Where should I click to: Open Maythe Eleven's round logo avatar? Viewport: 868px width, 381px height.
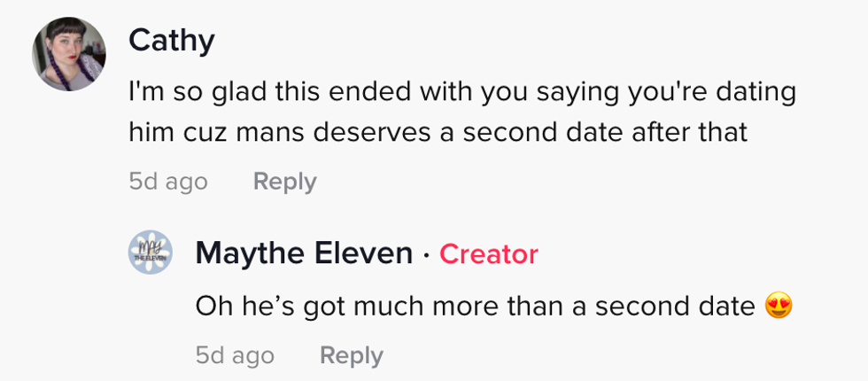(x=152, y=253)
